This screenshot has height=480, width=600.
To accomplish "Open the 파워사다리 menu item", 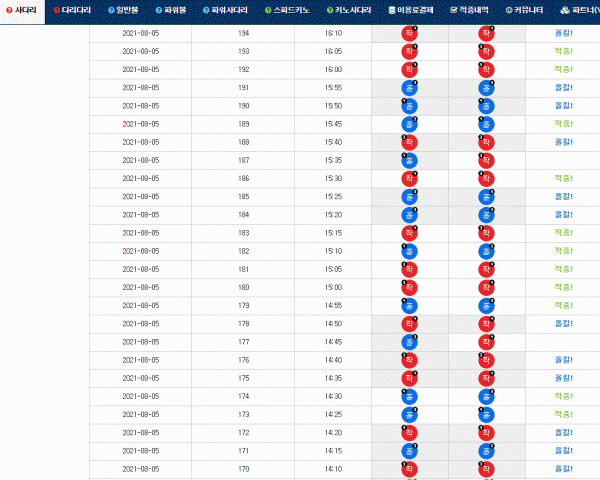I will click(x=225, y=10).
